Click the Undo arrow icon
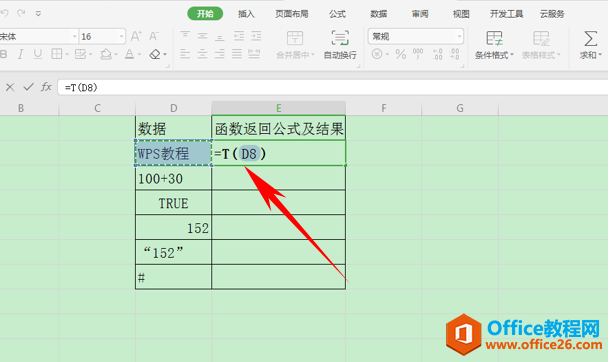Viewport: 609px width, 362px height. (4, 13)
